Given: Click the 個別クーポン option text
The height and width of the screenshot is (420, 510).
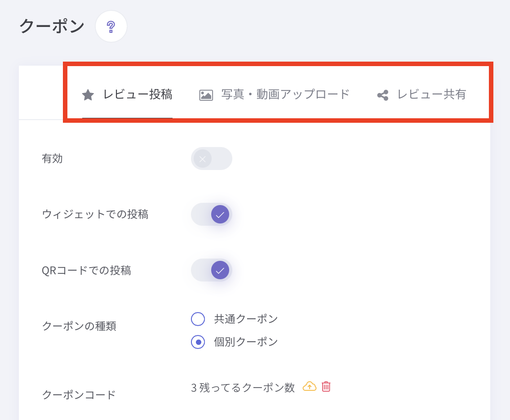Looking at the screenshot, I should 246,342.
